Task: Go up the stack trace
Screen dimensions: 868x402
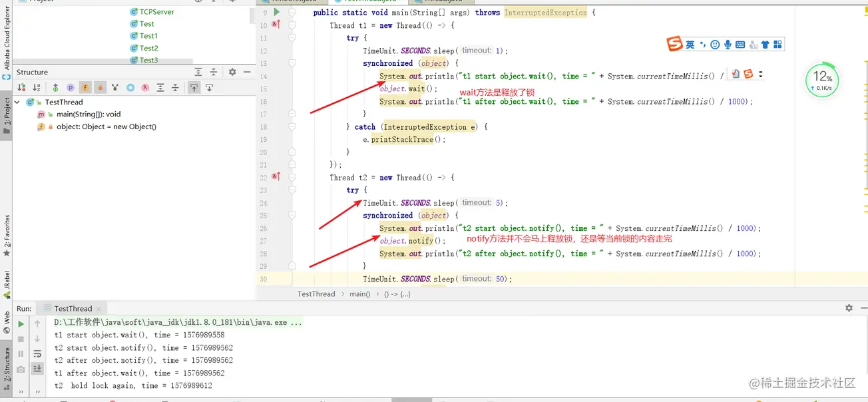Action: pos(38,324)
